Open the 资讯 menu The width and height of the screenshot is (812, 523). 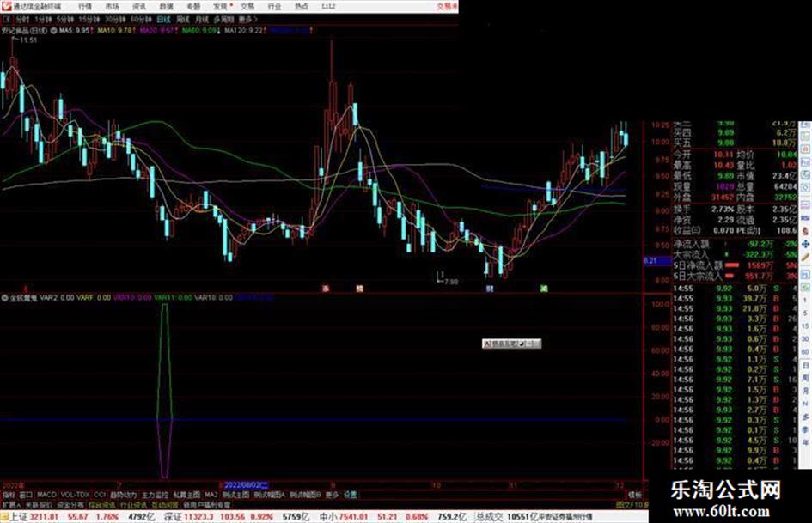click(x=139, y=7)
